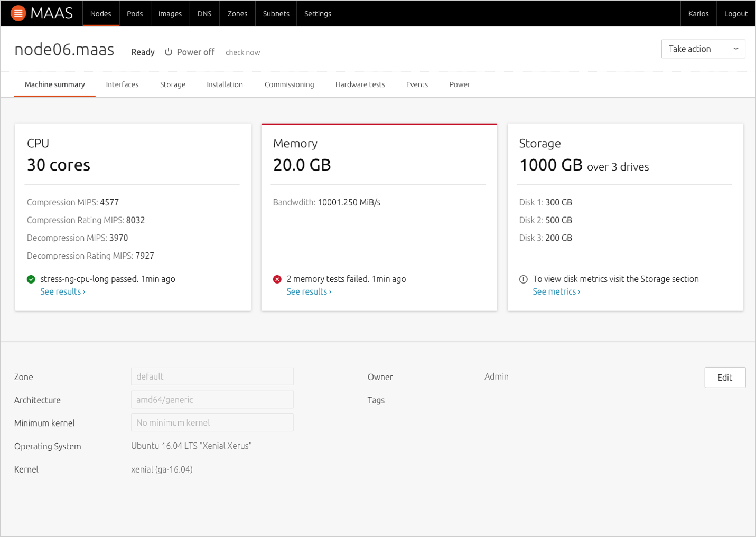This screenshot has width=756, height=537.
Task: Click Ubuntu 16.04 LTS Xenial Xerus text
Action: tap(191, 446)
